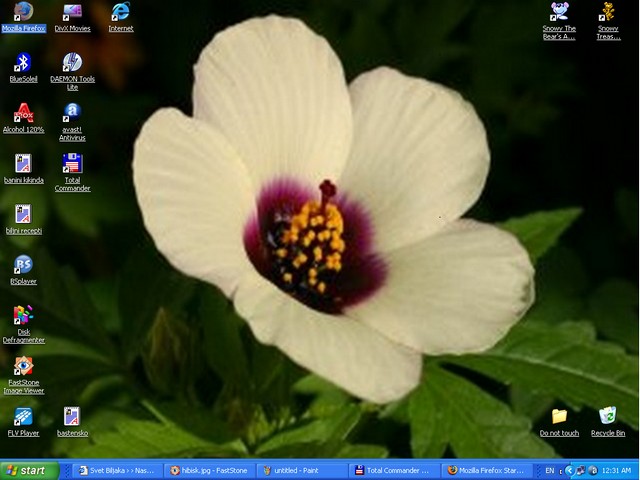The width and height of the screenshot is (640, 480).
Task: Click the 12:31 AM system clock
Action: pos(616,470)
